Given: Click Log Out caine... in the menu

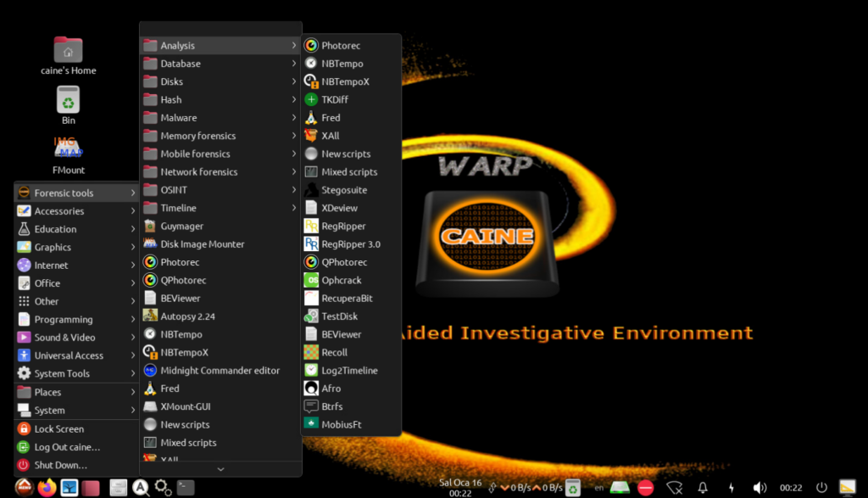Looking at the screenshot, I should 76,447.
